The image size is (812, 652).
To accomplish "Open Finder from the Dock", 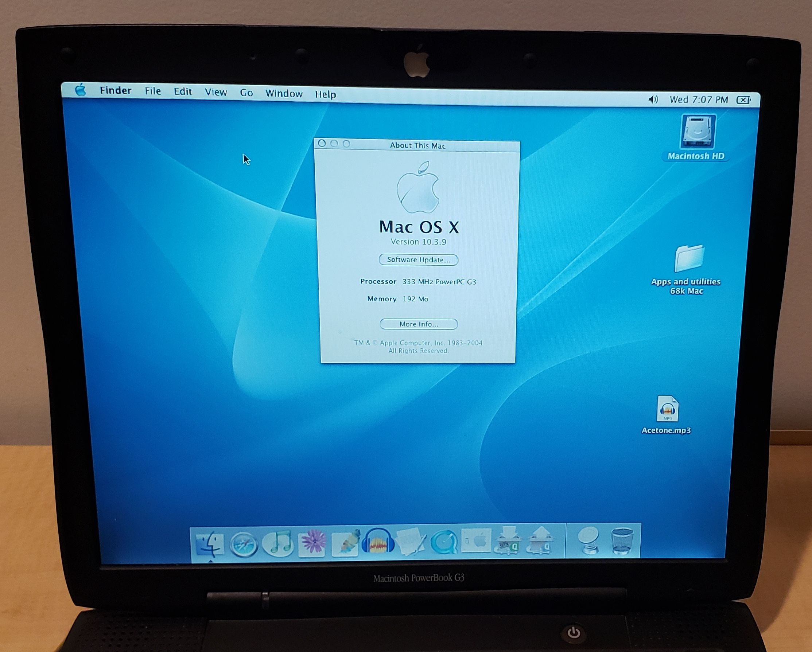I will point(210,544).
